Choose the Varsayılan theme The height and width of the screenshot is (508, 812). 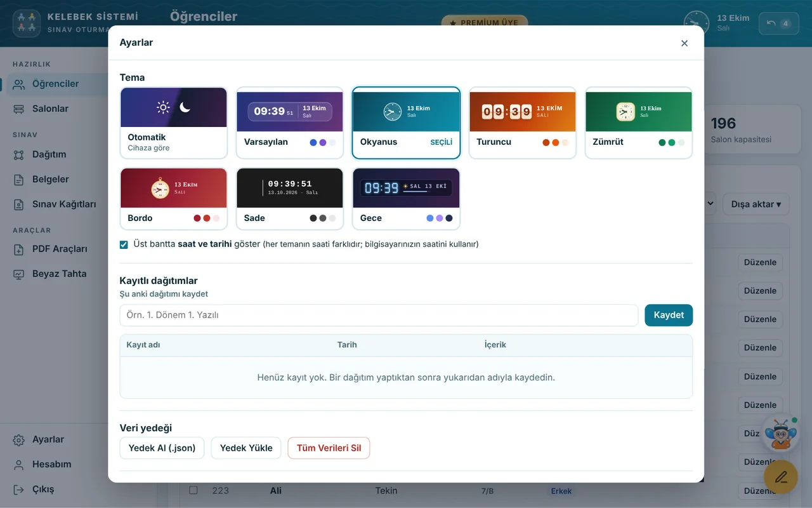tap(290, 123)
